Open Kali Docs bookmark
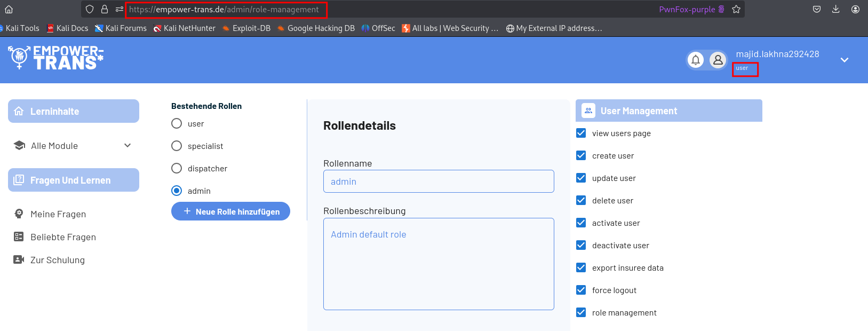The image size is (868, 331). pyautogui.click(x=67, y=28)
